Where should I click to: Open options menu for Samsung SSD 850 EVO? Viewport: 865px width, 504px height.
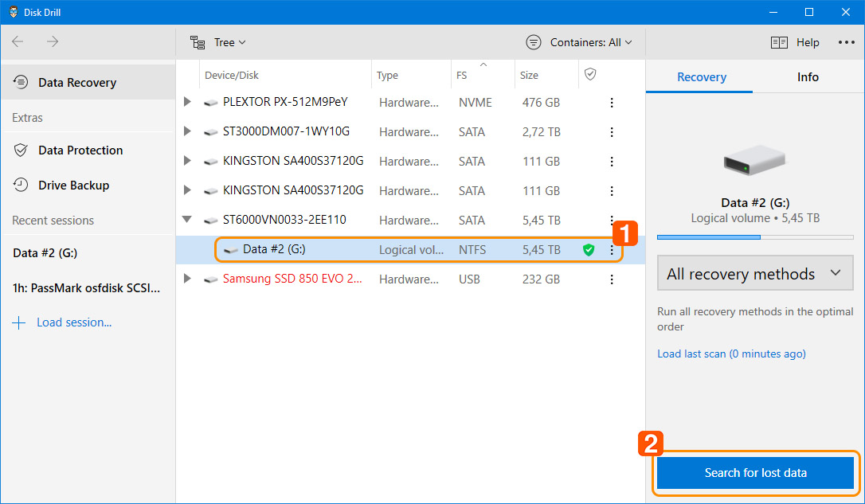612,279
